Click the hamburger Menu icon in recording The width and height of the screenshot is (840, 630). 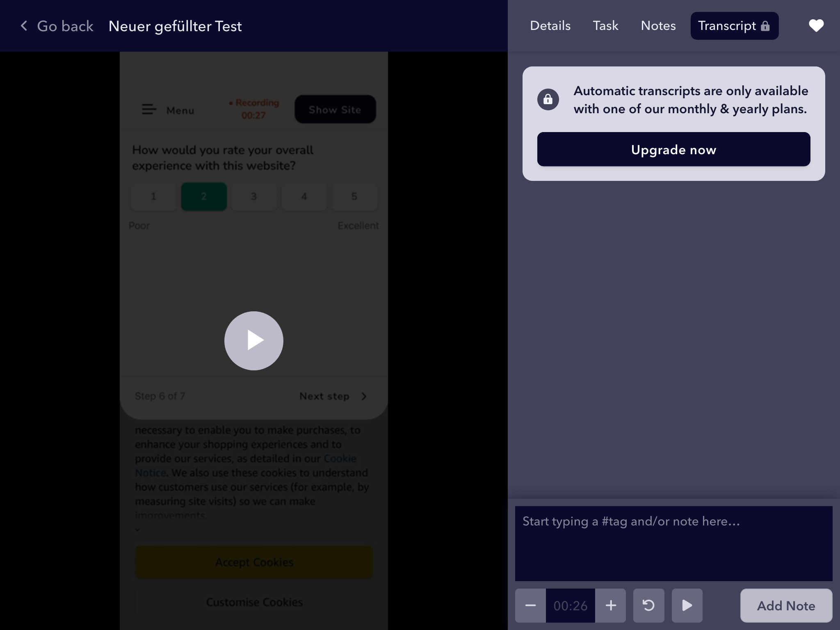tap(149, 110)
